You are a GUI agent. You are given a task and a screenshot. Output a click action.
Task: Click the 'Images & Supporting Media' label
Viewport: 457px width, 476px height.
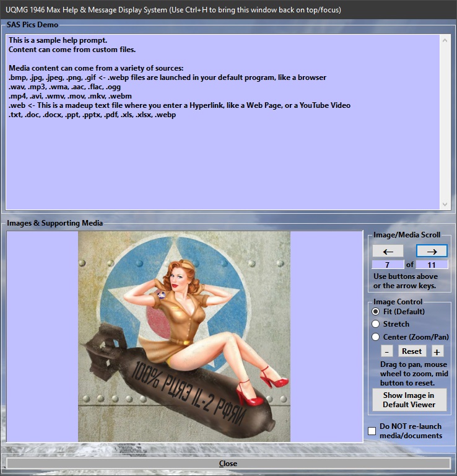(x=55, y=223)
